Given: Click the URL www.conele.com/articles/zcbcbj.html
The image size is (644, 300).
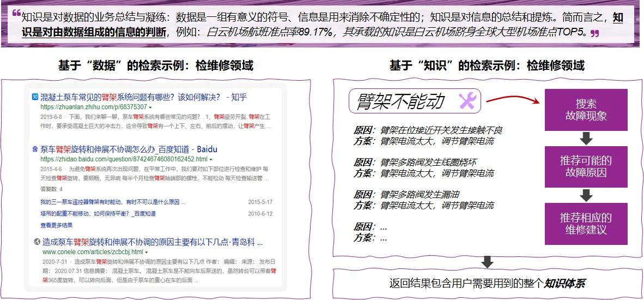Looking at the screenshot, I should coord(93,252).
